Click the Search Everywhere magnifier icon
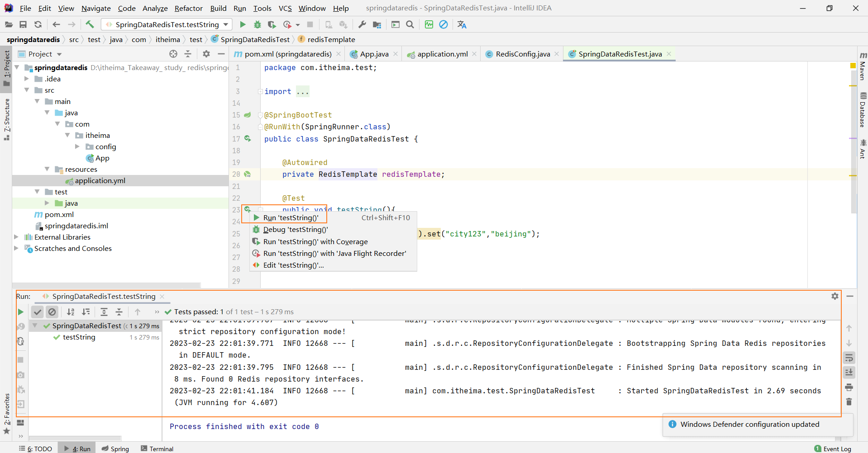Image resolution: width=868 pixels, height=453 pixels. click(410, 24)
